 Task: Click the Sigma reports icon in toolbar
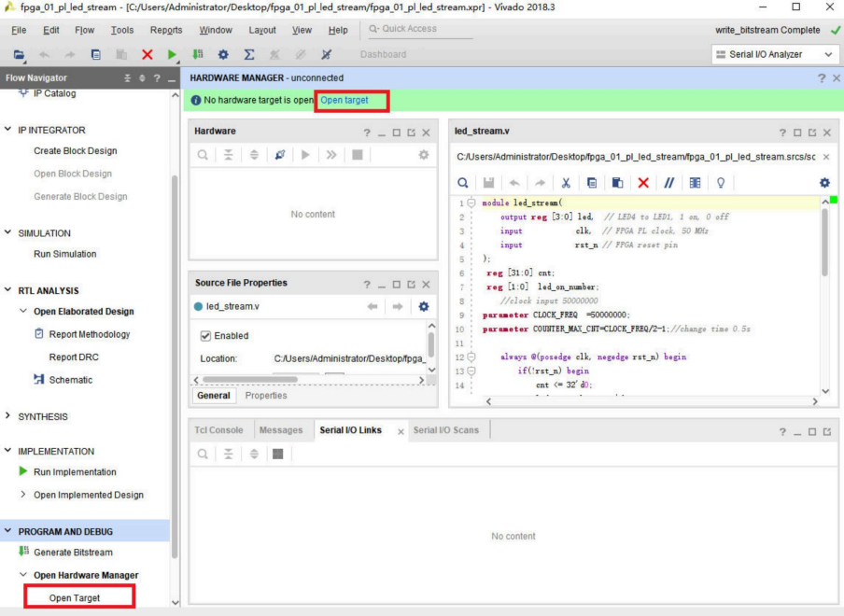click(249, 55)
